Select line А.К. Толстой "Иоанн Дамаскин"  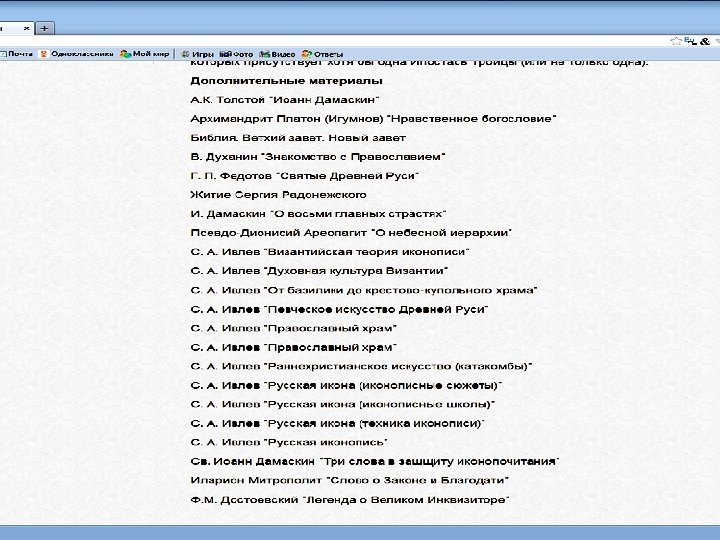coord(285,100)
